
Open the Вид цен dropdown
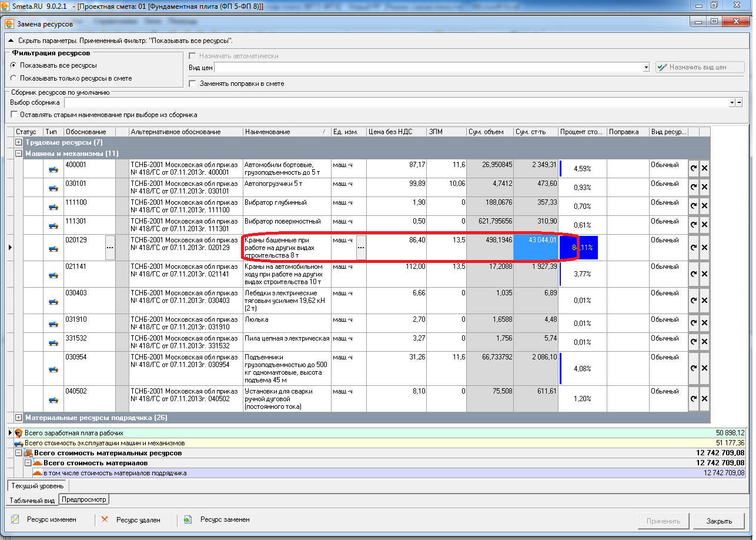(645, 68)
